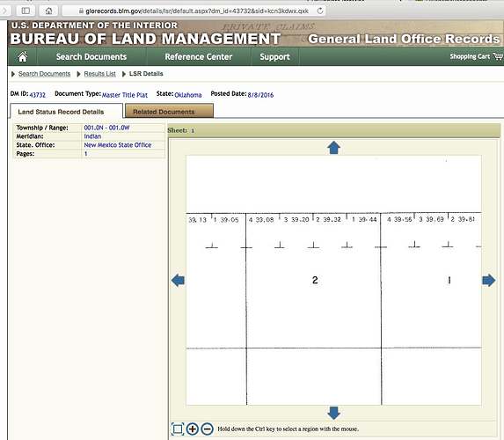Click section number 2 on plat

click(x=315, y=280)
